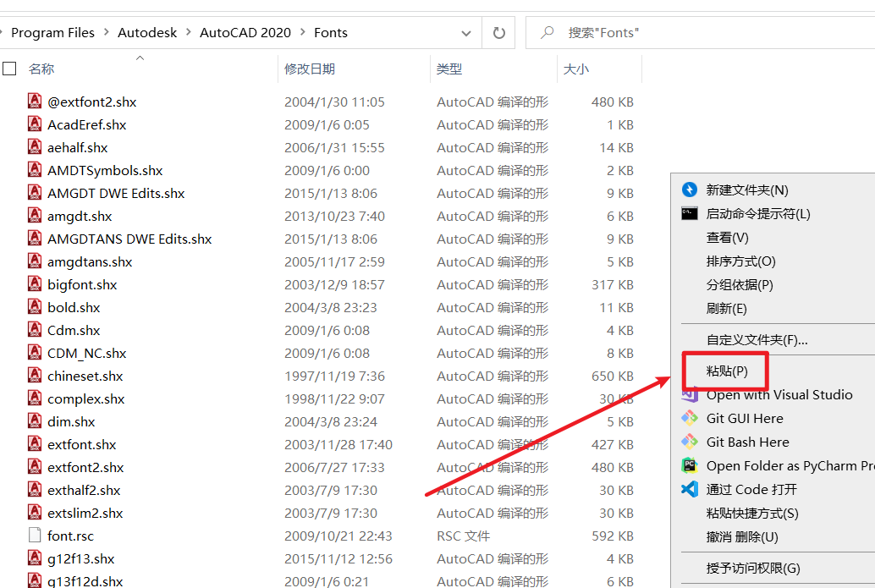Click the aehalf.shx file icon
Screen dimensions: 875x588
(x=35, y=146)
